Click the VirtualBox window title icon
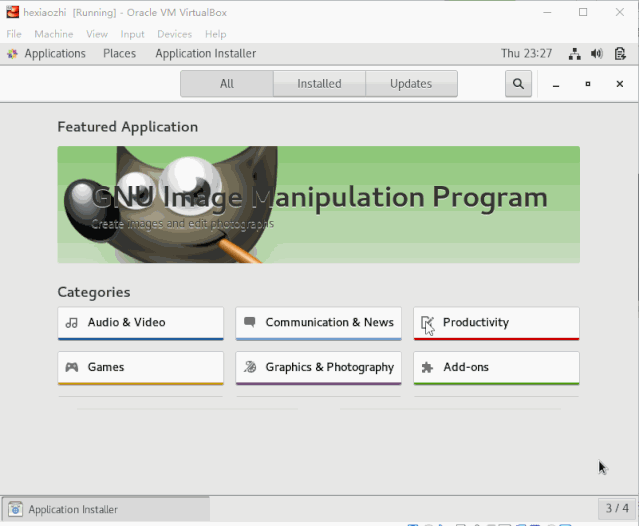This screenshot has width=639, height=526. pyautogui.click(x=13, y=12)
